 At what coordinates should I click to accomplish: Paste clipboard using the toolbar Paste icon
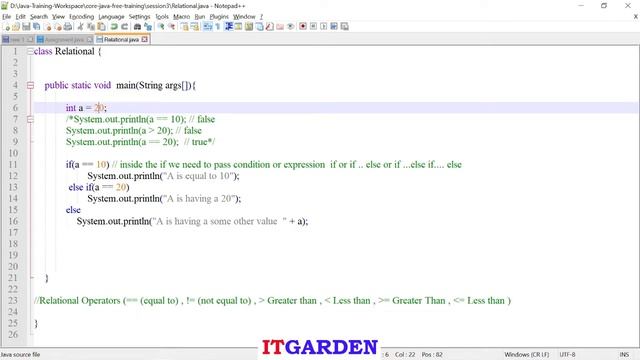[x=101, y=27]
